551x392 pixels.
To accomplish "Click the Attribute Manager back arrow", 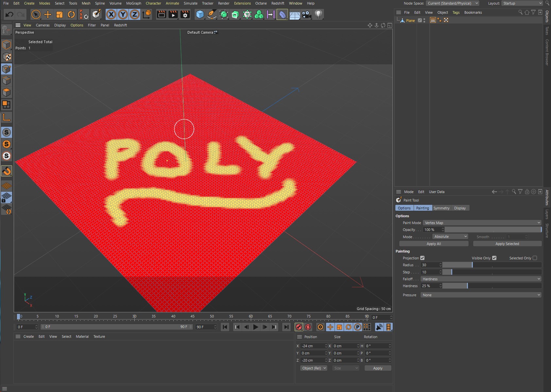I will pos(494,192).
